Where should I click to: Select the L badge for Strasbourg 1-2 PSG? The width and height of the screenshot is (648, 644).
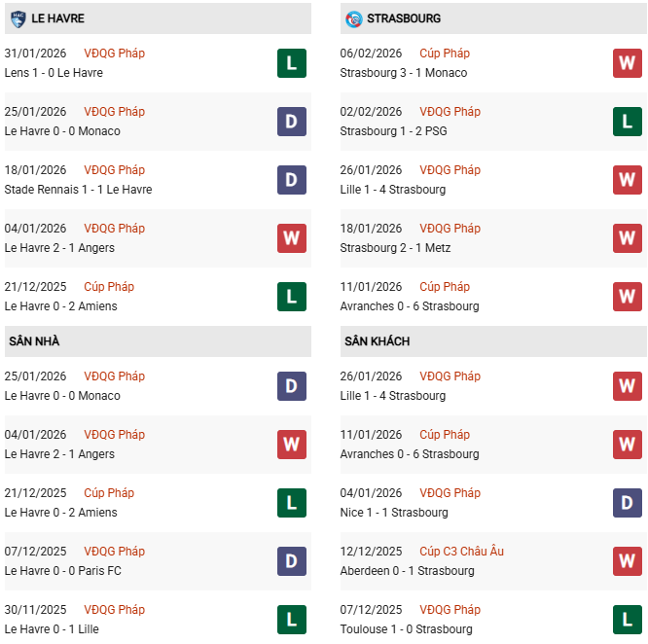[x=627, y=122]
